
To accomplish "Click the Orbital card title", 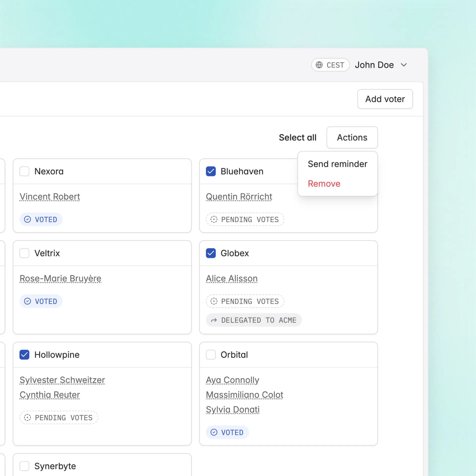I will pyautogui.click(x=234, y=355).
